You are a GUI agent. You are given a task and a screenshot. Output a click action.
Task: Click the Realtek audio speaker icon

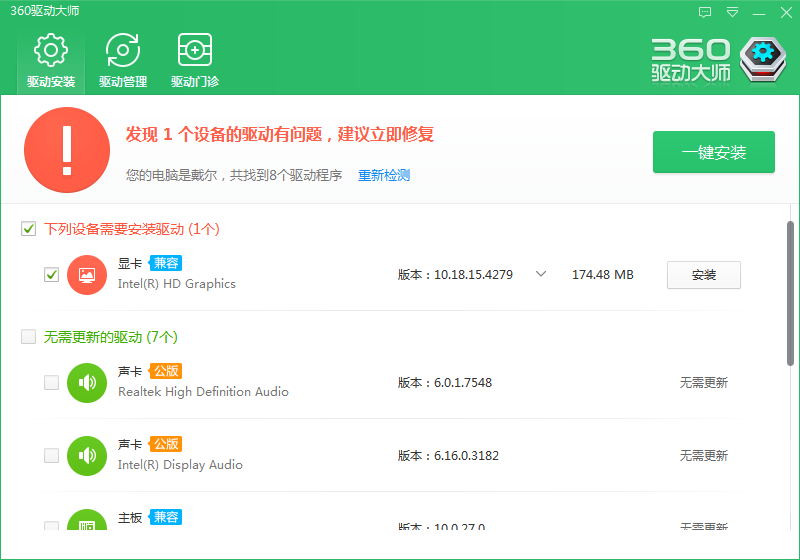coord(87,383)
